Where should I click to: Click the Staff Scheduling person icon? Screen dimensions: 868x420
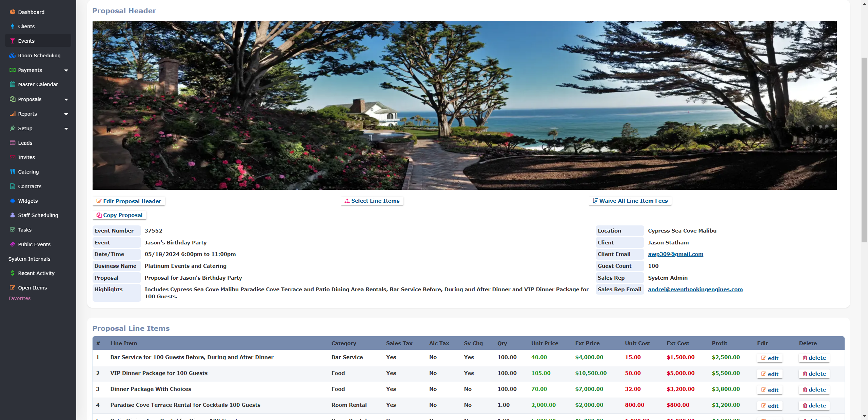13,215
